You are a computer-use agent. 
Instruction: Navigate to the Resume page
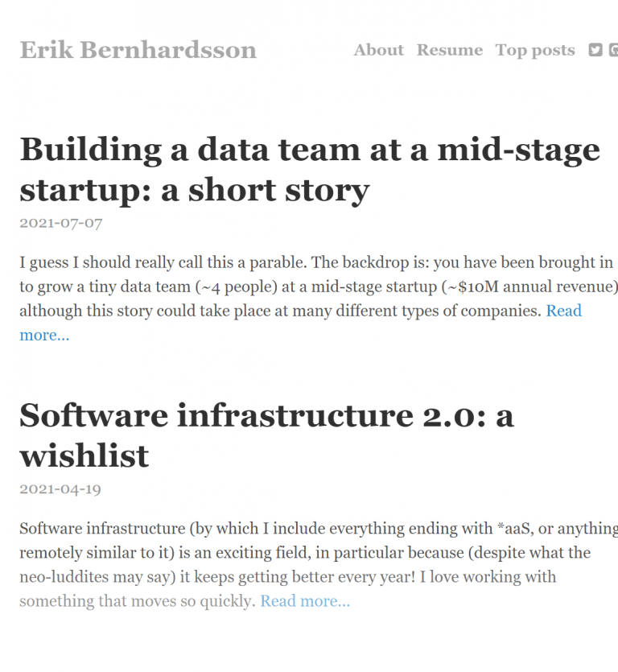(x=449, y=50)
